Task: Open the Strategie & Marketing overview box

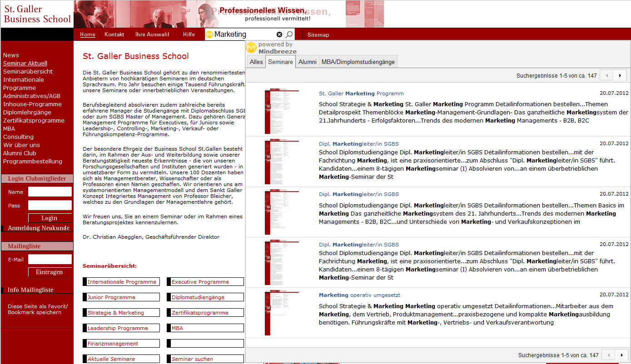Action: (121, 313)
